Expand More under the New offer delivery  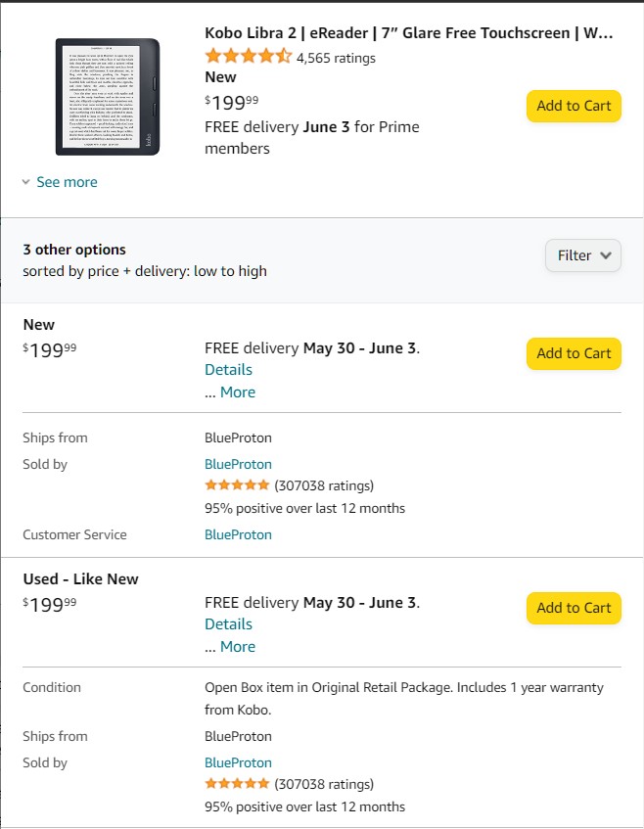237,392
